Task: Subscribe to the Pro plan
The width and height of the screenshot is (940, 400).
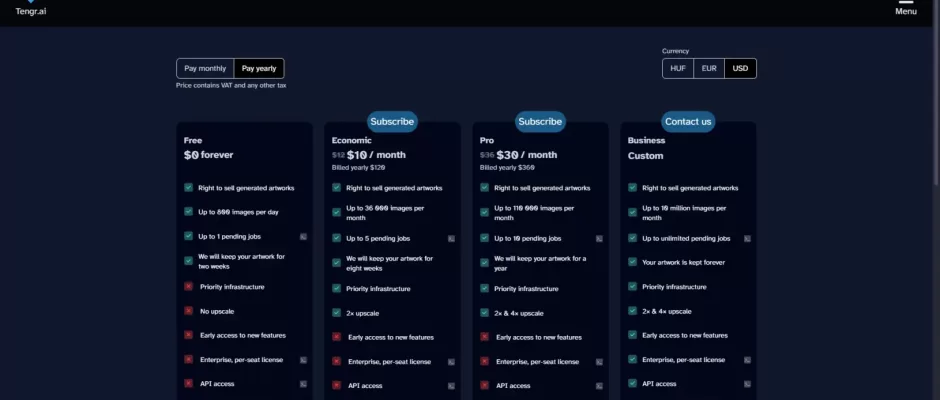Action: (x=540, y=121)
